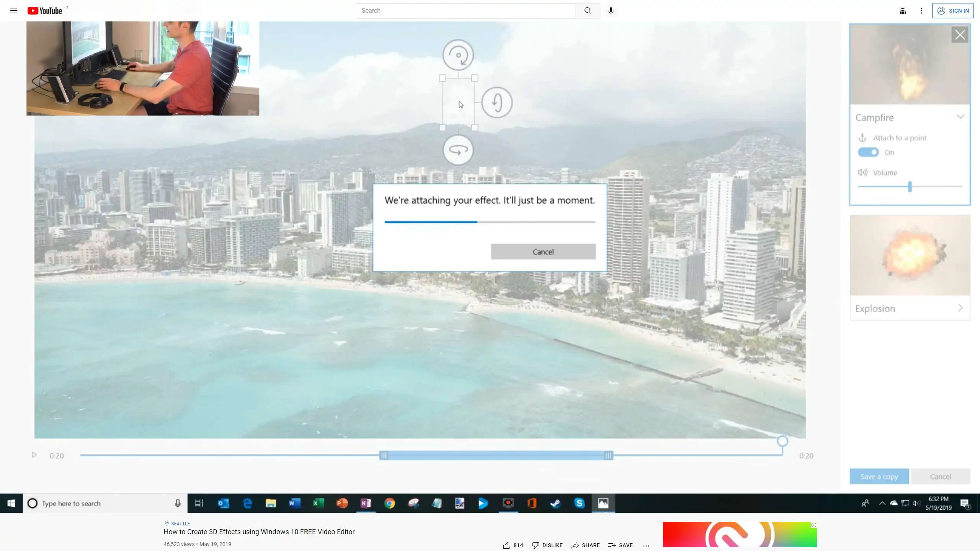
Task: Click the Sign In button
Action: click(953, 11)
